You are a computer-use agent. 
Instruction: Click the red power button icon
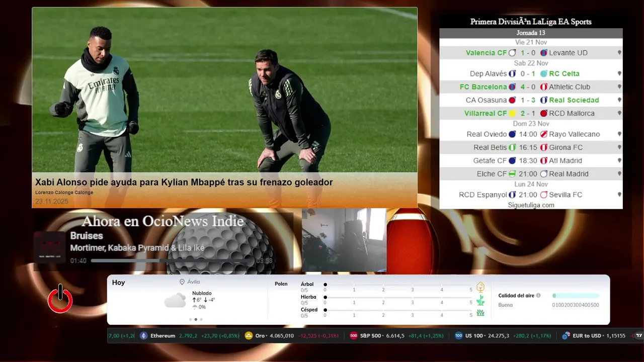(x=60, y=300)
